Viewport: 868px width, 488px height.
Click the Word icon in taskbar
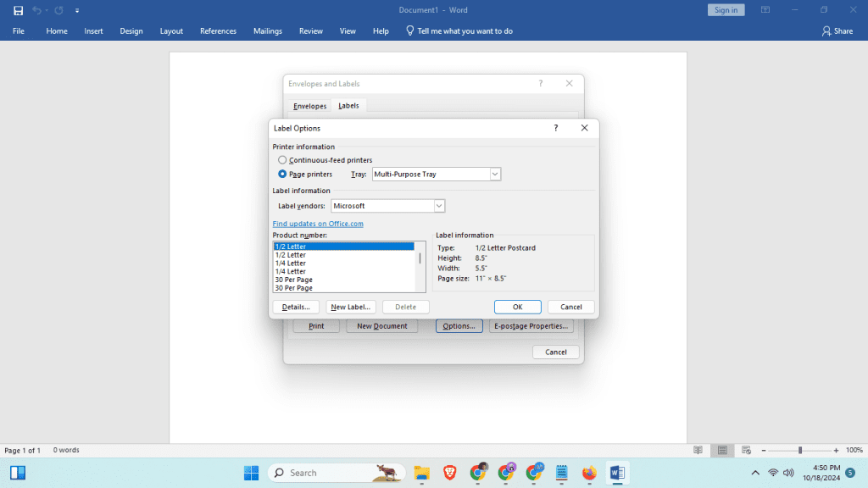[617, 473]
